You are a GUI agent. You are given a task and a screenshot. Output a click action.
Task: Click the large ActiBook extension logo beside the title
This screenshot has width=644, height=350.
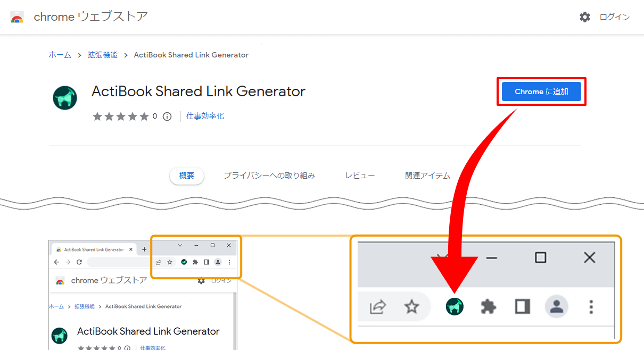point(65,98)
